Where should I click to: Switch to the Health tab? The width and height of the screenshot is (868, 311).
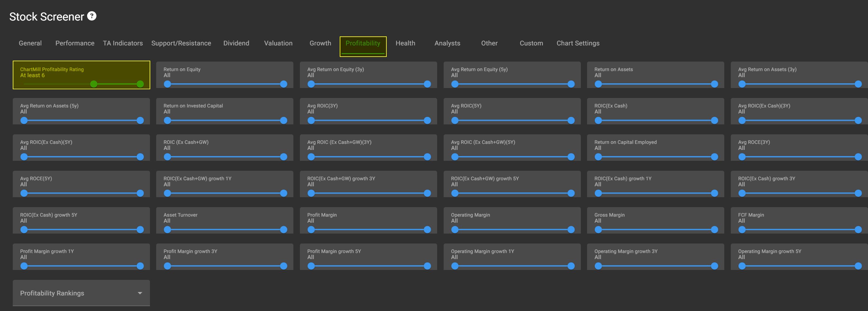[405, 43]
